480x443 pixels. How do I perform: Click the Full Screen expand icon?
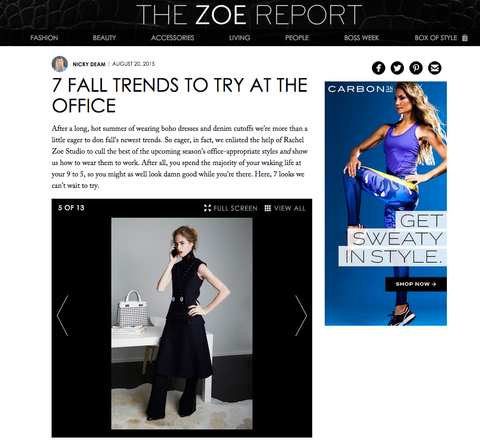point(207,208)
